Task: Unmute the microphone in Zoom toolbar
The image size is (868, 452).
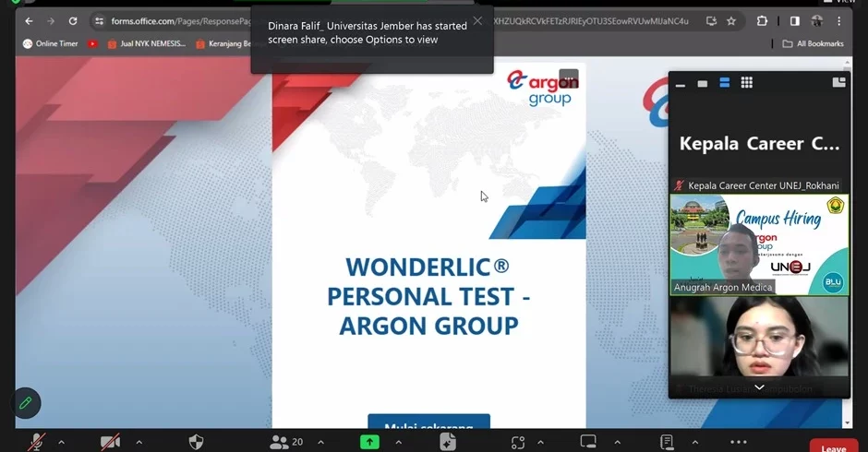Action: (37, 442)
